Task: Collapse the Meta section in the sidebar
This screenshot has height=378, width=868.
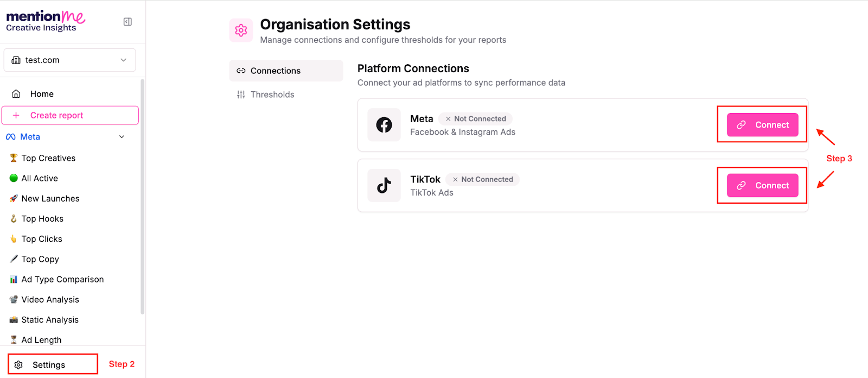Action: (122, 136)
